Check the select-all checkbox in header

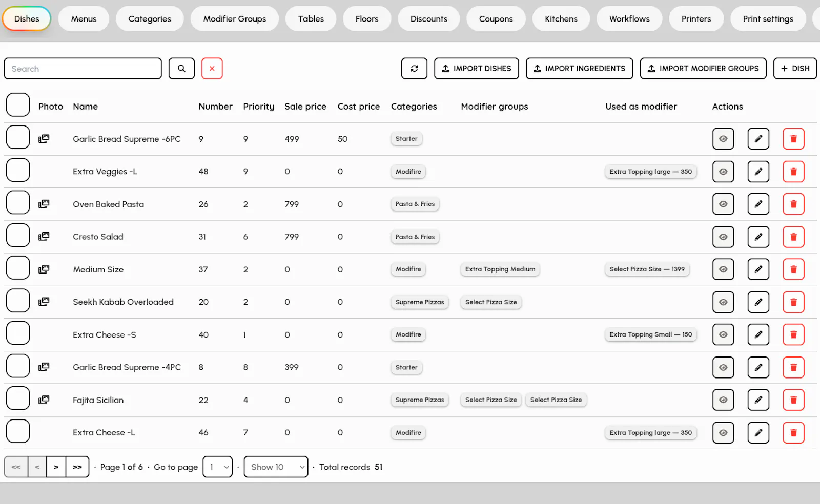point(18,105)
